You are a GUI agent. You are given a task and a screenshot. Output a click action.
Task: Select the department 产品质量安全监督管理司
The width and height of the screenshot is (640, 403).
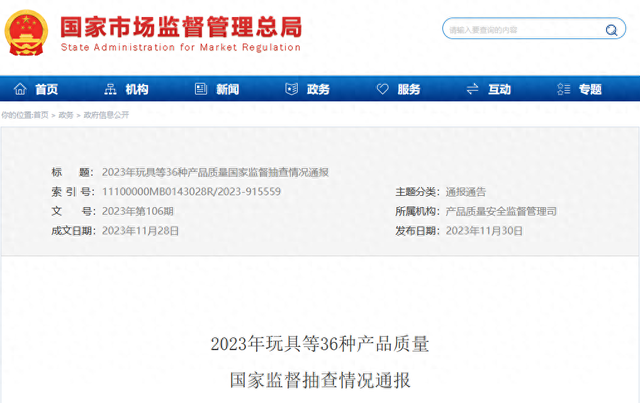(501, 212)
